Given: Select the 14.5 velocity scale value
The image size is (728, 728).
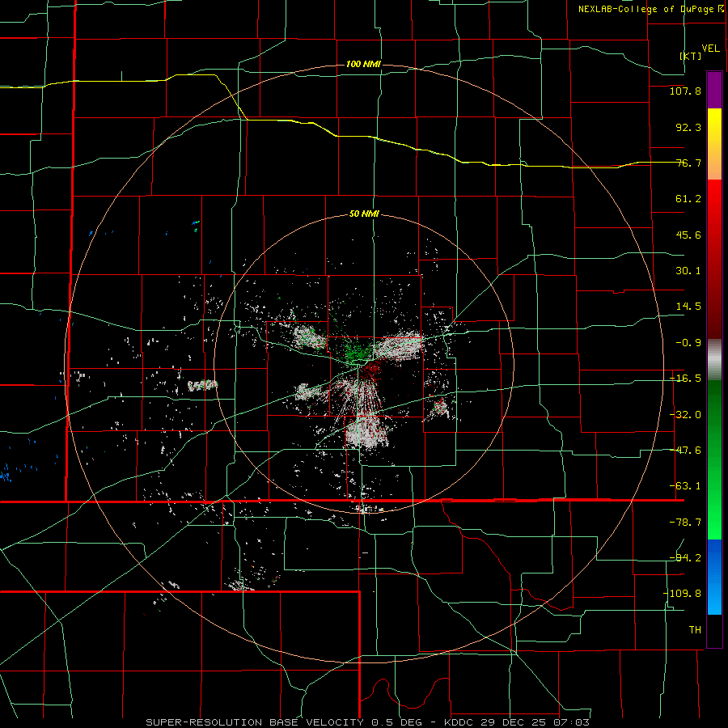Looking at the screenshot, I should [688, 307].
